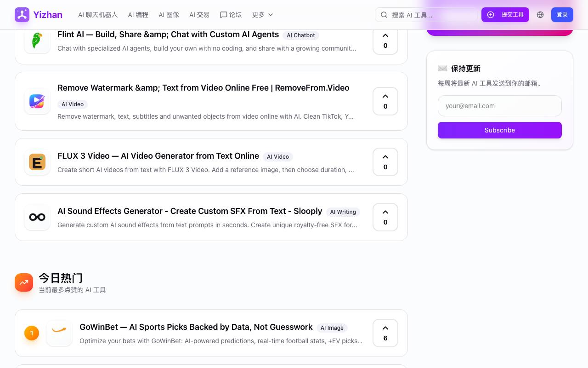
Task: Upvote Flint AI
Action: click(385, 41)
